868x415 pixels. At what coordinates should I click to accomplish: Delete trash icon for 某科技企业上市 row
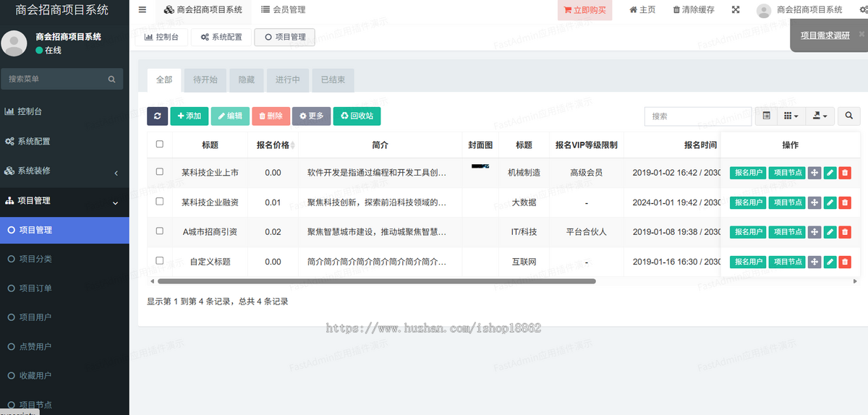(x=845, y=173)
